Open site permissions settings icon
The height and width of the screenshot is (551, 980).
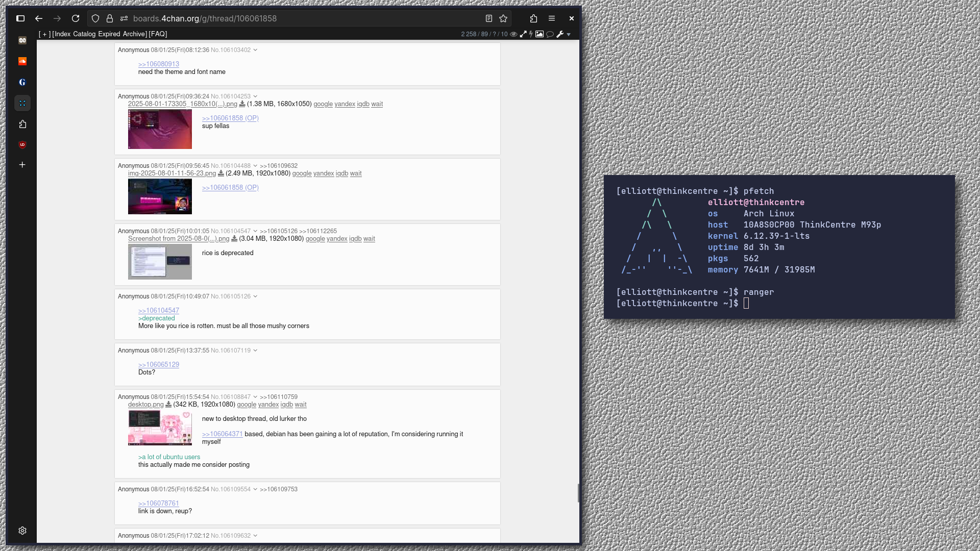124,18
